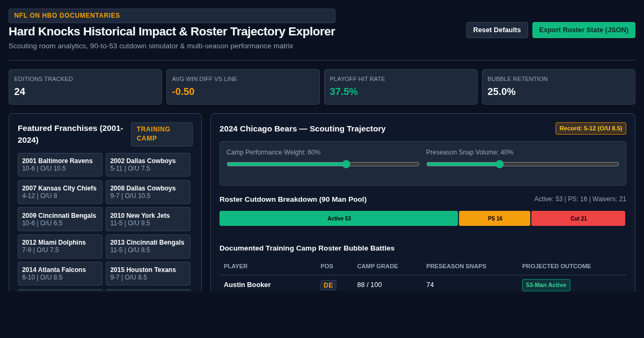644x338 pixels.
Task: Click the 88 / 100 camp grade cell
Action: tap(369, 285)
